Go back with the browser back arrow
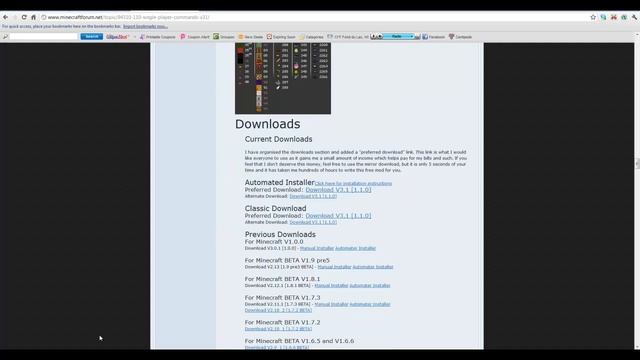The width and height of the screenshot is (640, 360). (x=5, y=17)
